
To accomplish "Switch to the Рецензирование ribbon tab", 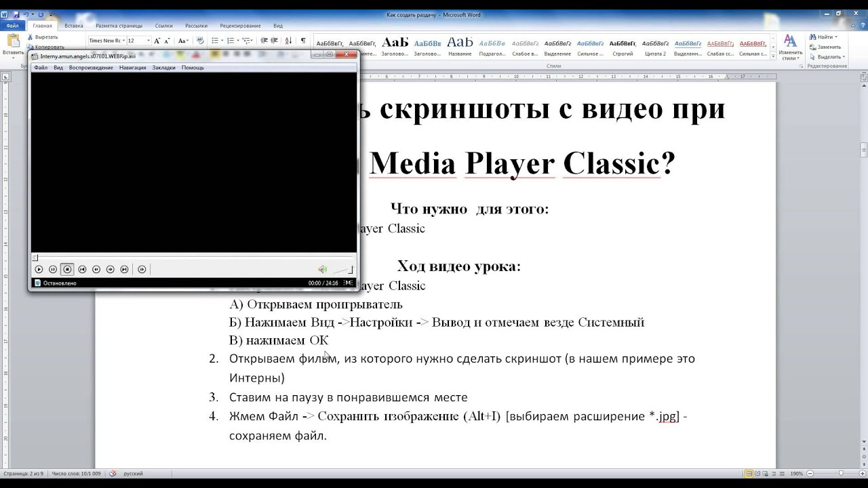I will pyautogui.click(x=240, y=26).
